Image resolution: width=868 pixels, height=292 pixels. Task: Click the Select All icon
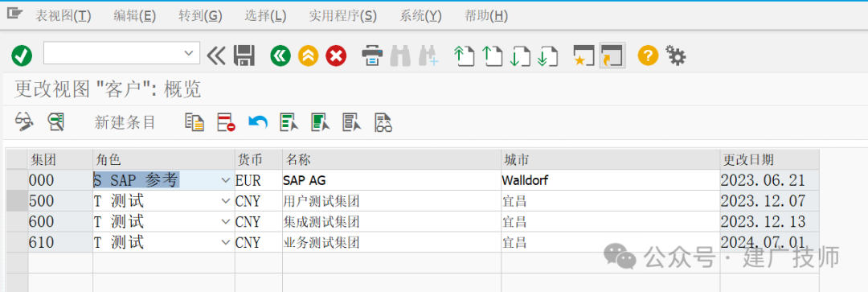click(289, 122)
